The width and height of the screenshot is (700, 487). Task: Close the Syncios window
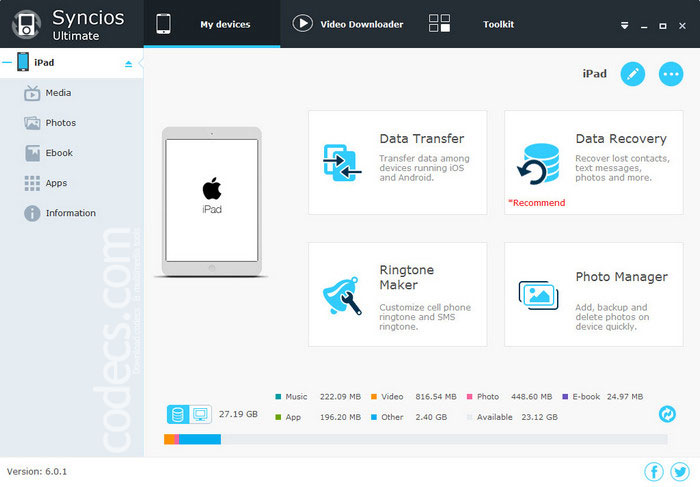(x=682, y=26)
